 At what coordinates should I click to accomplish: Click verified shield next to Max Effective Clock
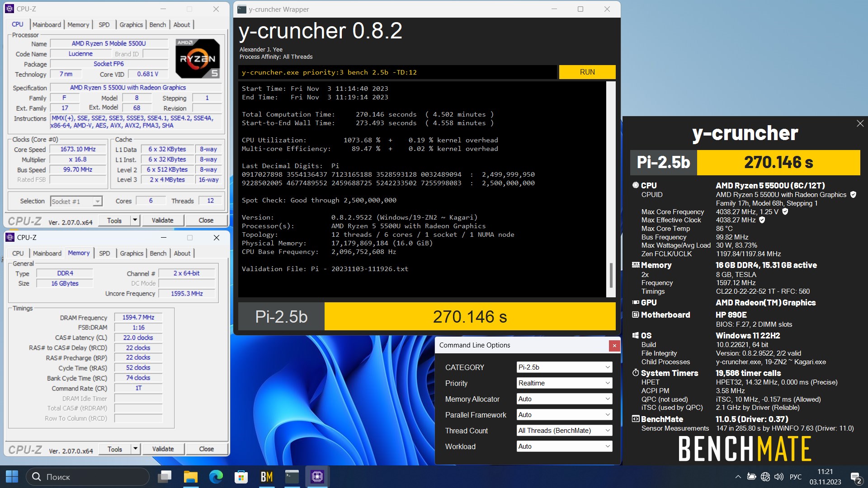pyautogui.click(x=762, y=220)
